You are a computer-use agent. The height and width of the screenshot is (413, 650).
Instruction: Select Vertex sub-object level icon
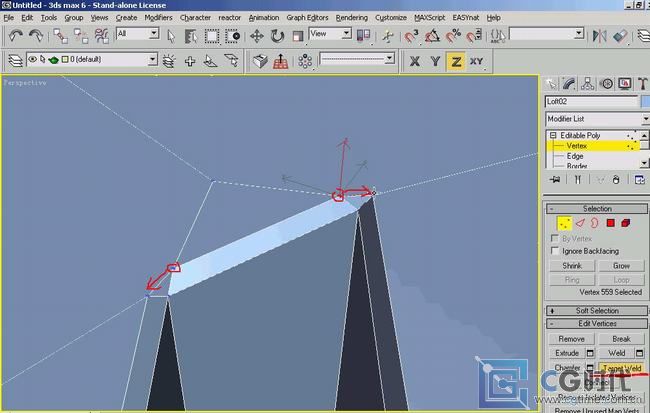point(564,224)
